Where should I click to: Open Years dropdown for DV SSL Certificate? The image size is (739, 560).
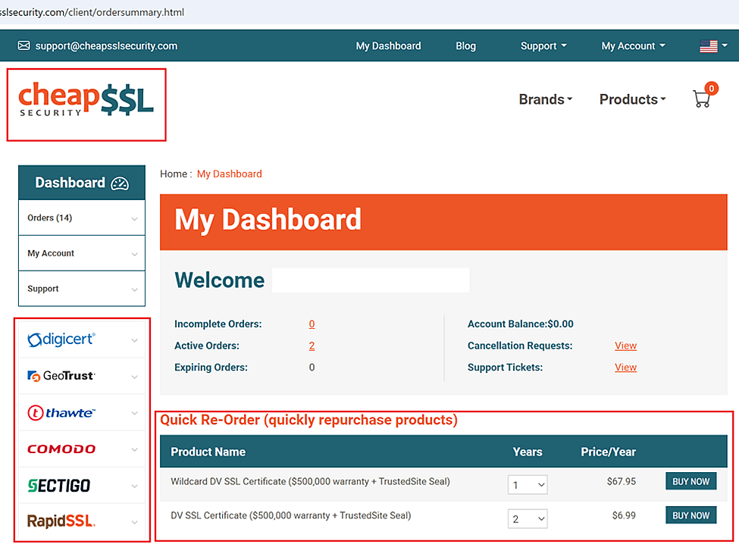tap(528, 519)
